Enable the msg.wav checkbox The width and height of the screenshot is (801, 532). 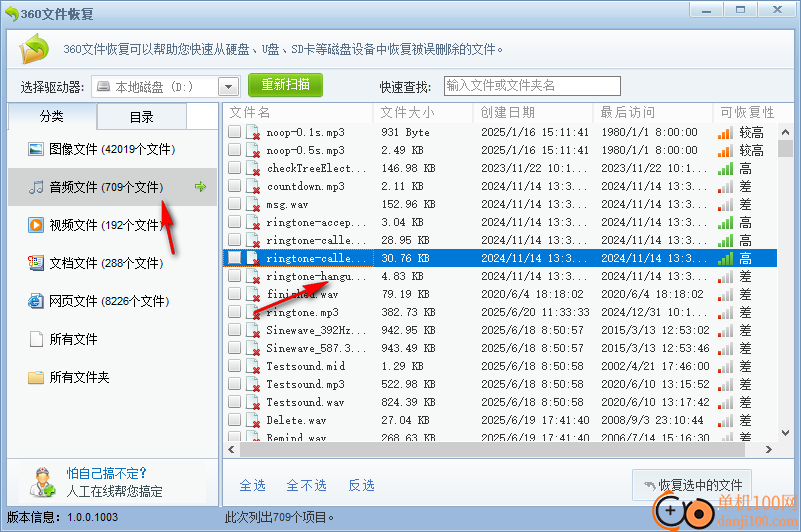[x=234, y=203]
